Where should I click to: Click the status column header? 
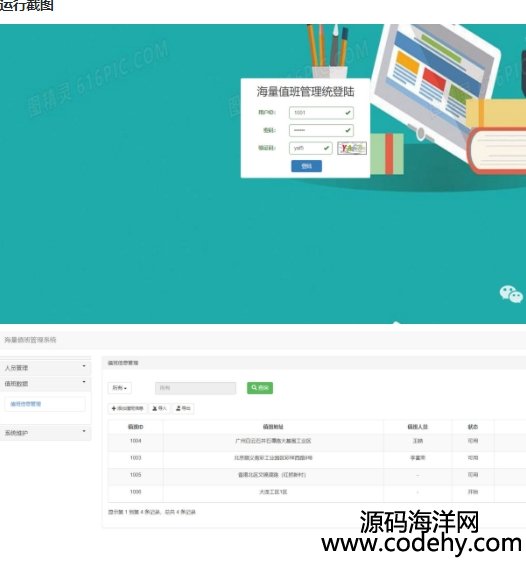click(x=473, y=427)
